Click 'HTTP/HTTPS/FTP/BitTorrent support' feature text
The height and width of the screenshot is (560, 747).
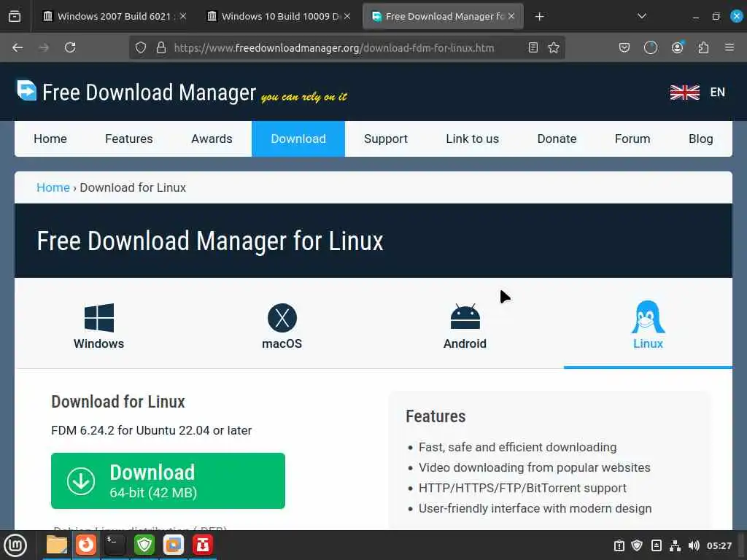pos(522,488)
